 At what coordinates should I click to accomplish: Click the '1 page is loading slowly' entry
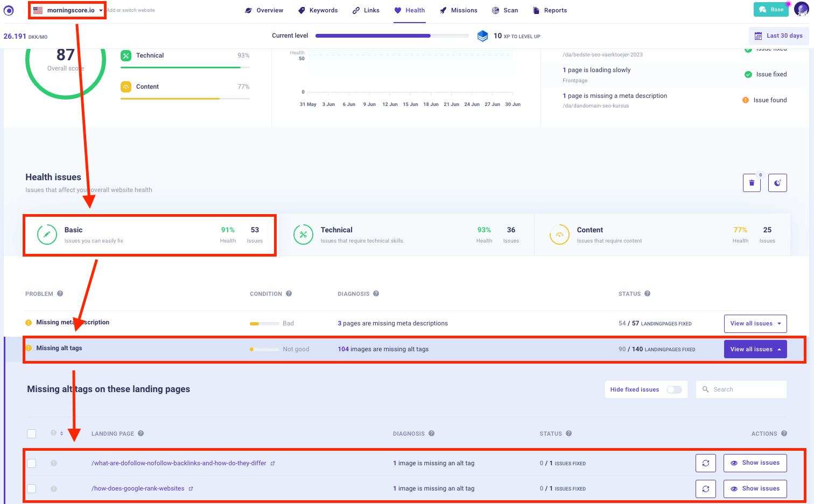point(597,70)
